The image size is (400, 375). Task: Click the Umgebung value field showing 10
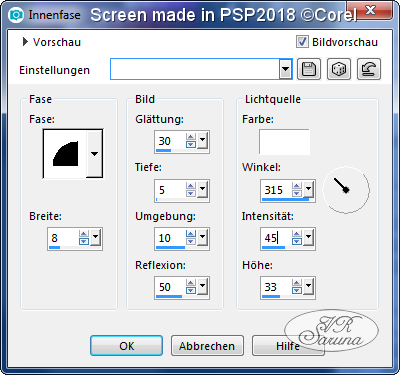(x=170, y=238)
